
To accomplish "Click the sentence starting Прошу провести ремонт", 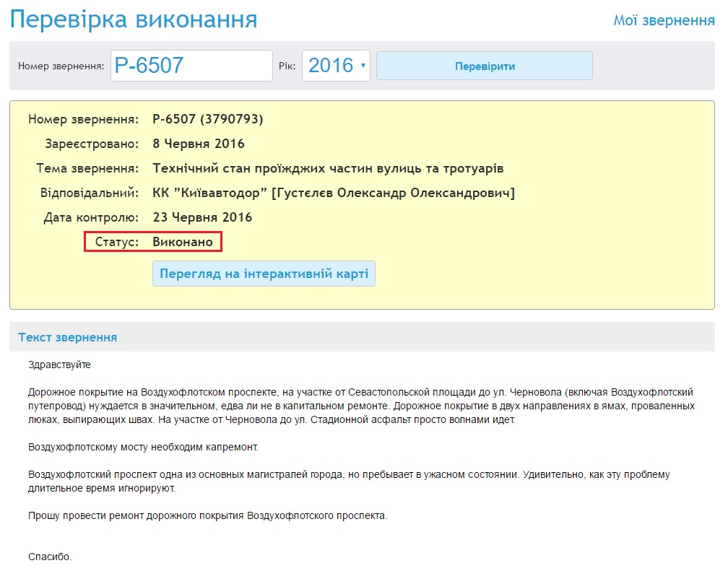I will tap(207, 515).
